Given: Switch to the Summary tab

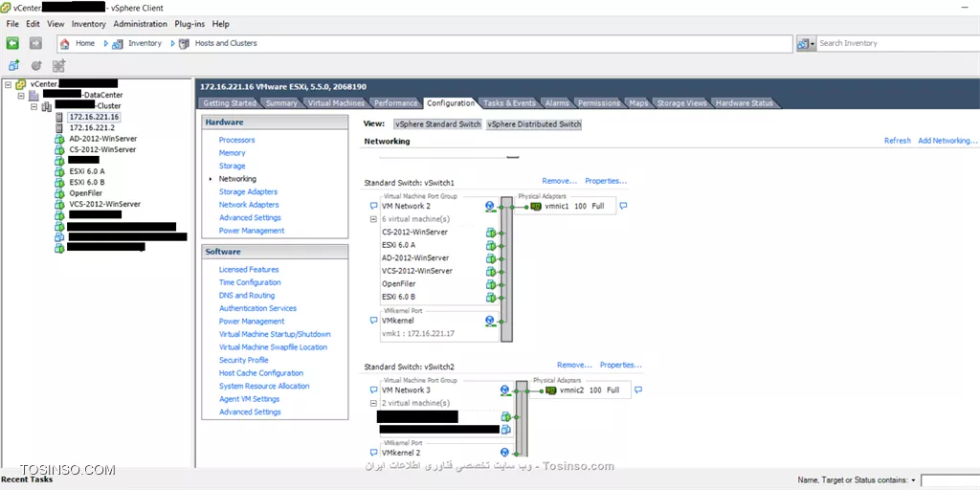Looking at the screenshot, I should (281, 103).
